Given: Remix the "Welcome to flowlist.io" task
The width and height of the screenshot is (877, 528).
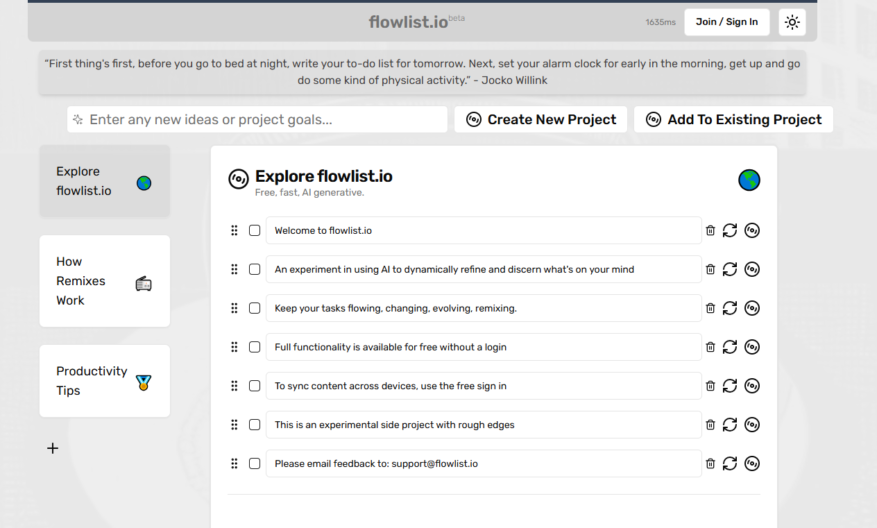Looking at the screenshot, I should 752,230.
